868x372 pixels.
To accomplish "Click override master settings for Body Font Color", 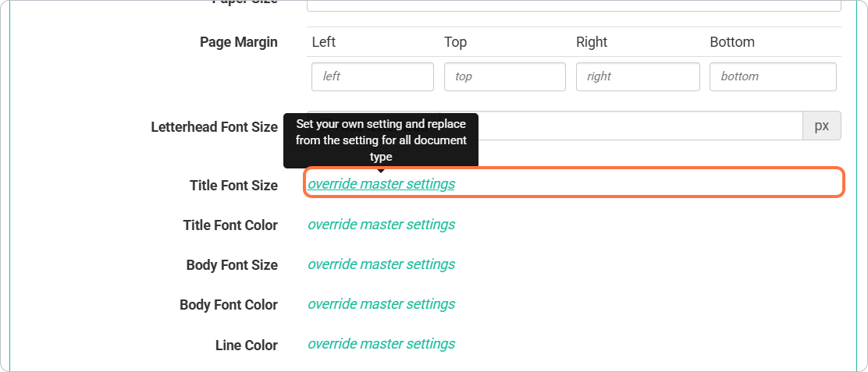I will [x=382, y=304].
